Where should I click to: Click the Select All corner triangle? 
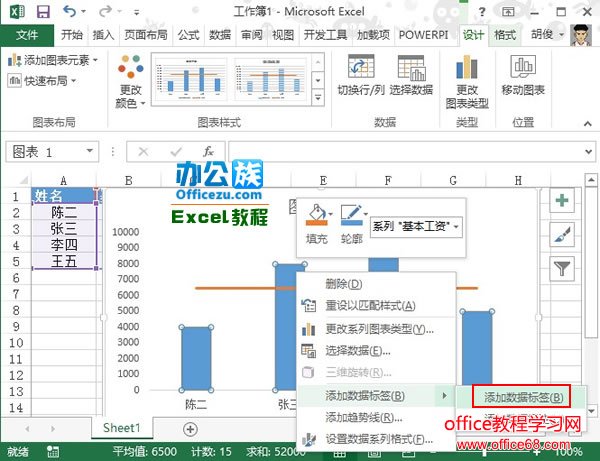23,180
